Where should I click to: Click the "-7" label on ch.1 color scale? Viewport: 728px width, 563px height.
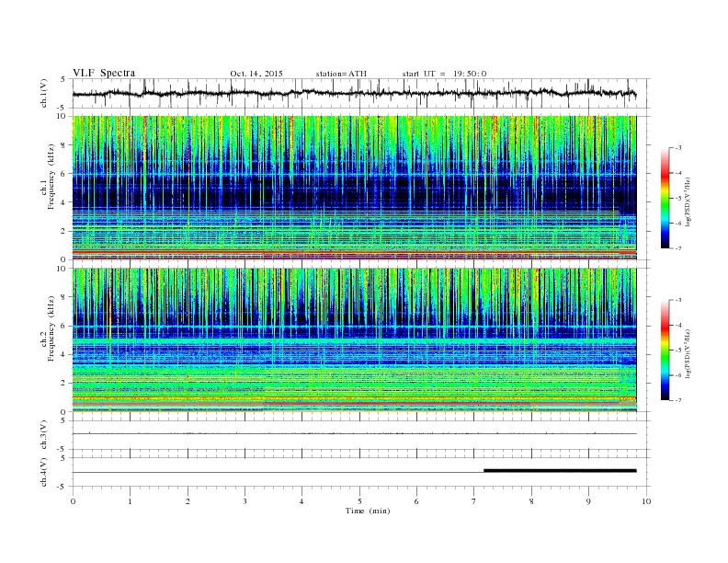(678, 248)
